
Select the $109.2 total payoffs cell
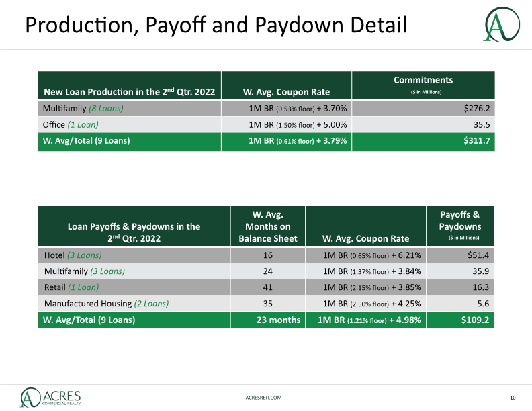click(459, 320)
